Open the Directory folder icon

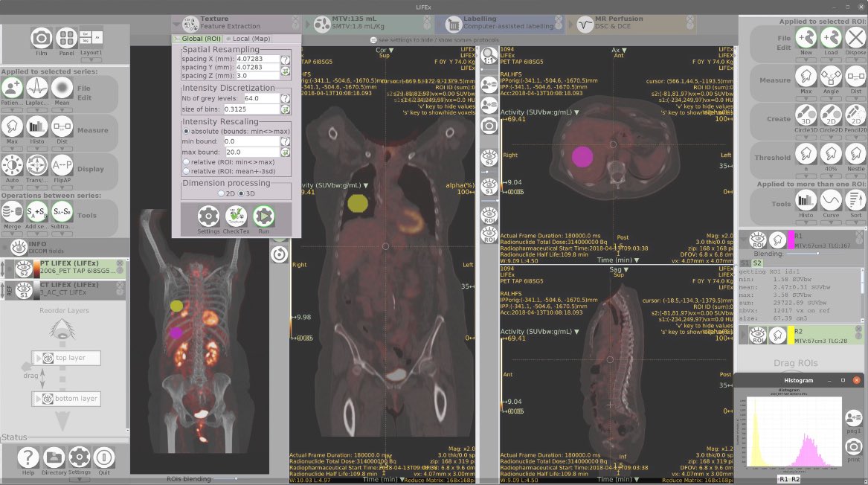(54, 458)
